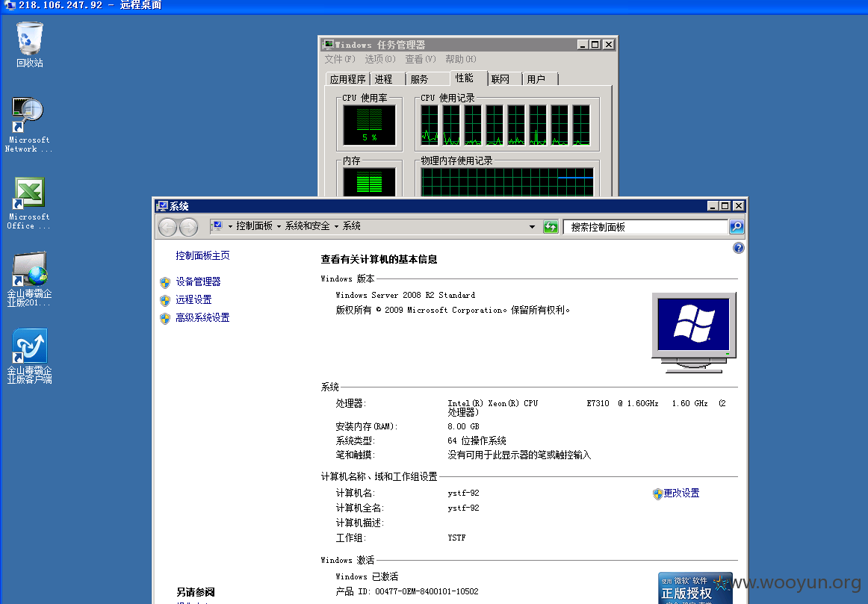
Task: Select full name ystf-92 next to 计算机全名
Action: click(x=463, y=508)
